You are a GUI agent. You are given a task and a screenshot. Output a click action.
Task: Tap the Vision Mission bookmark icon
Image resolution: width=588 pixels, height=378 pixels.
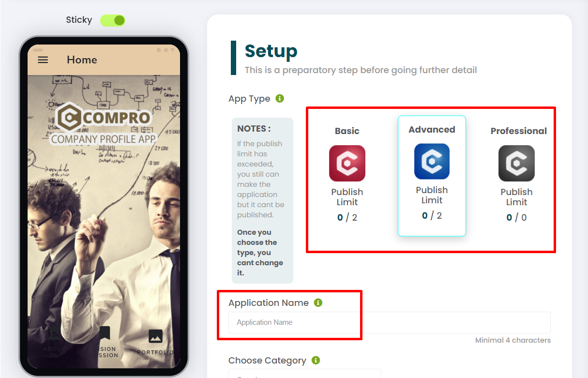[x=105, y=333]
